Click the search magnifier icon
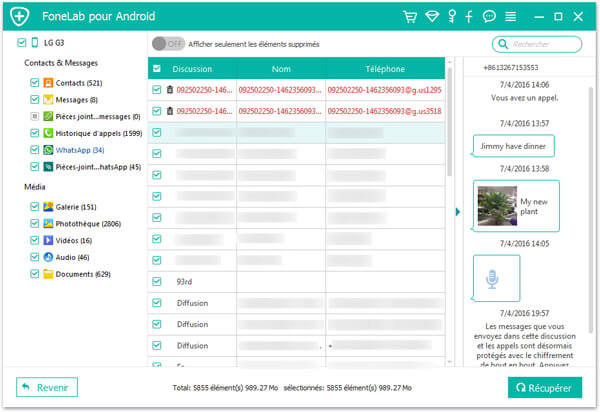Screen dimensions: 600x412 [x=503, y=44]
